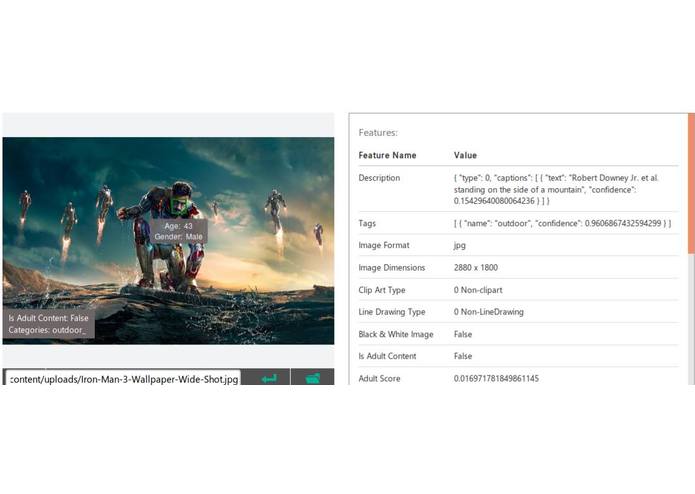
Task: Click the Iron Man analyzed image preview
Action: 168,241
